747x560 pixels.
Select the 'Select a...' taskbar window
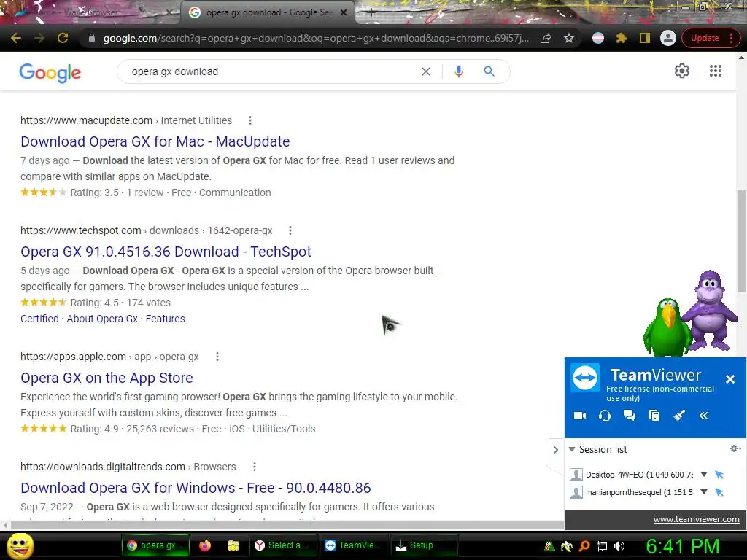pos(282,545)
